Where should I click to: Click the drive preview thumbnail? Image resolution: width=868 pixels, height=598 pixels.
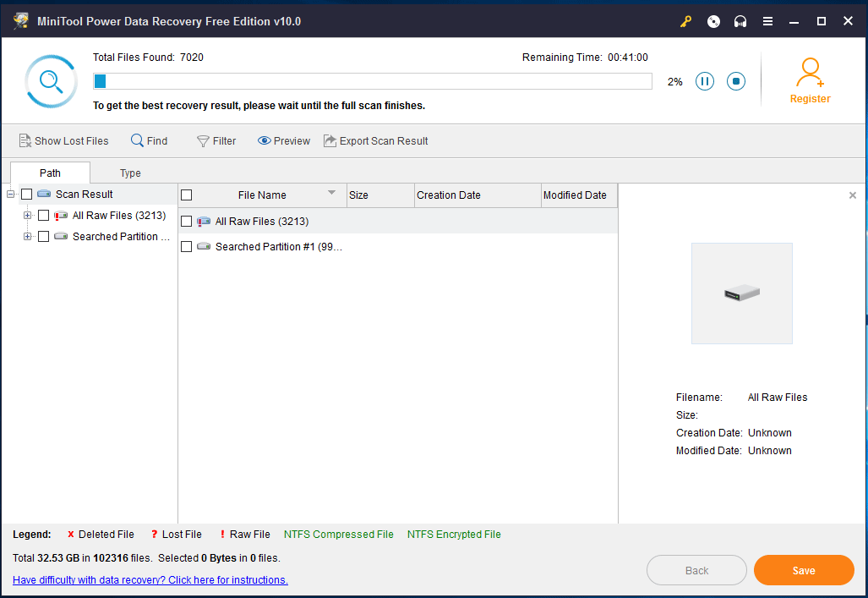742,294
